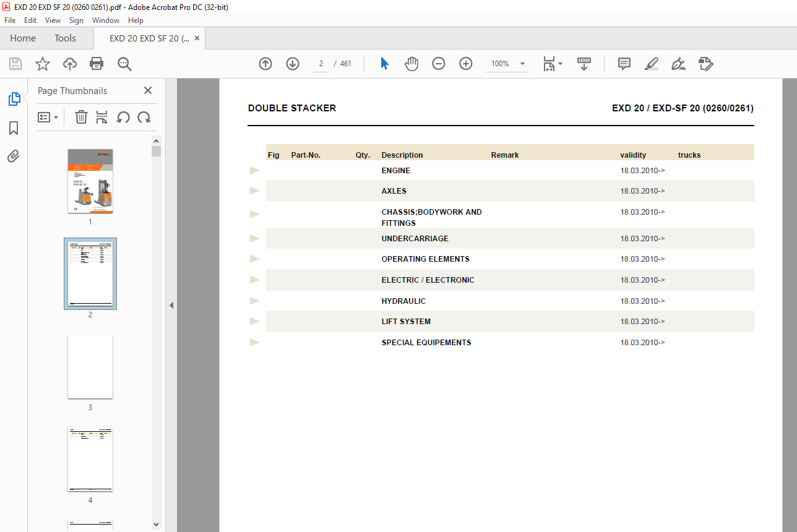Expand the UNDERCARRIAGE row arrow
The image size is (797, 532).
click(x=254, y=238)
